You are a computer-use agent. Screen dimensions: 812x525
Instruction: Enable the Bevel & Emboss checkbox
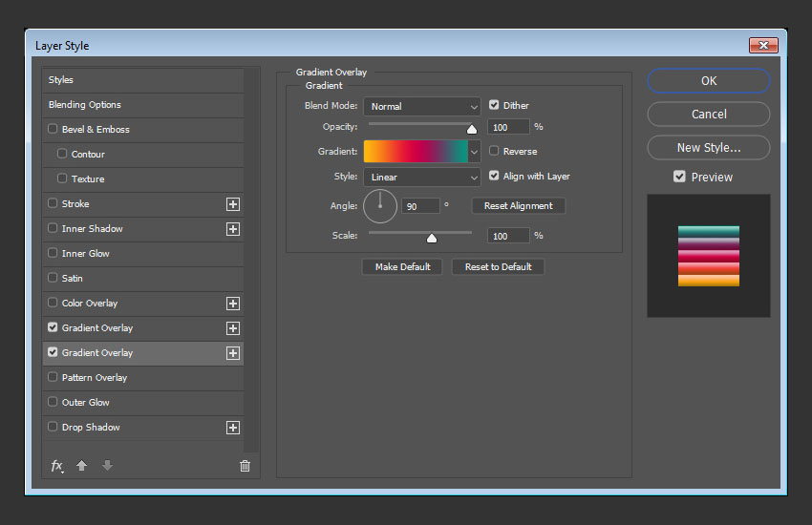(53, 128)
